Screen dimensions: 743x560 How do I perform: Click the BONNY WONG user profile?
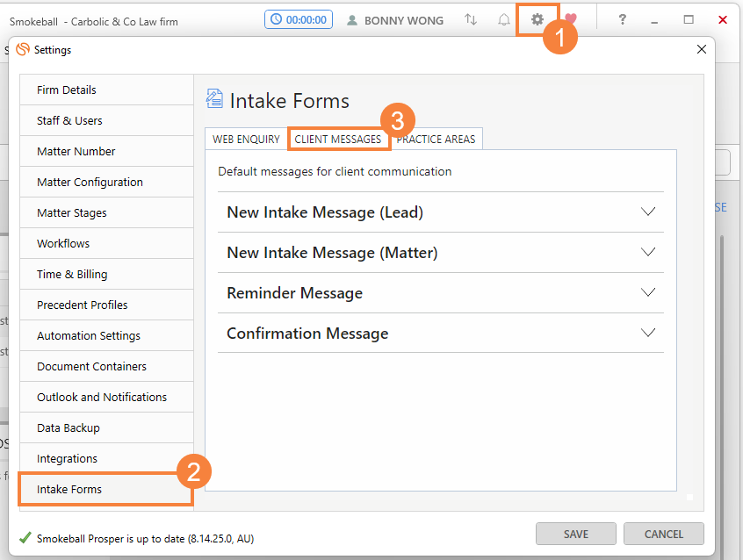pos(395,20)
